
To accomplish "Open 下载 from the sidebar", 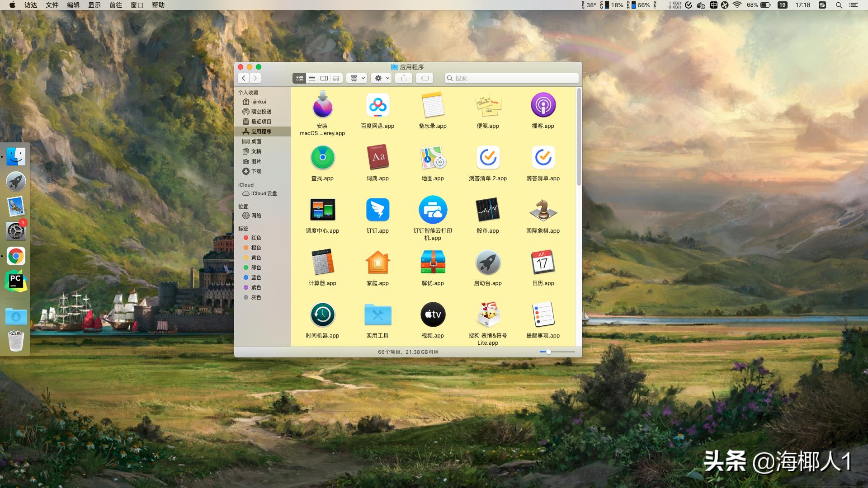I will click(256, 171).
